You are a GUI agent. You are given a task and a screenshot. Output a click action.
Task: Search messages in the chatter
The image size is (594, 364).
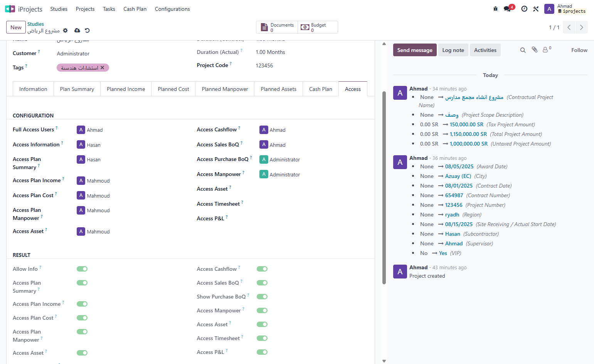pyautogui.click(x=523, y=50)
